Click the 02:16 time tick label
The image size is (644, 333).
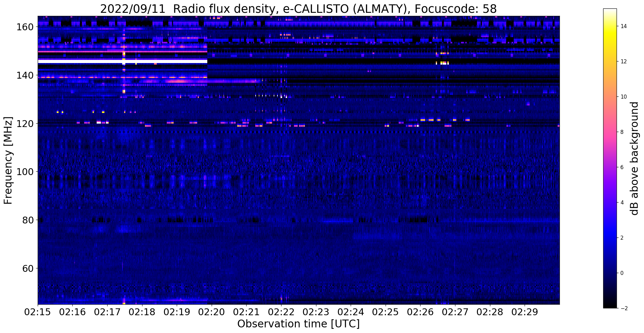tap(73, 312)
